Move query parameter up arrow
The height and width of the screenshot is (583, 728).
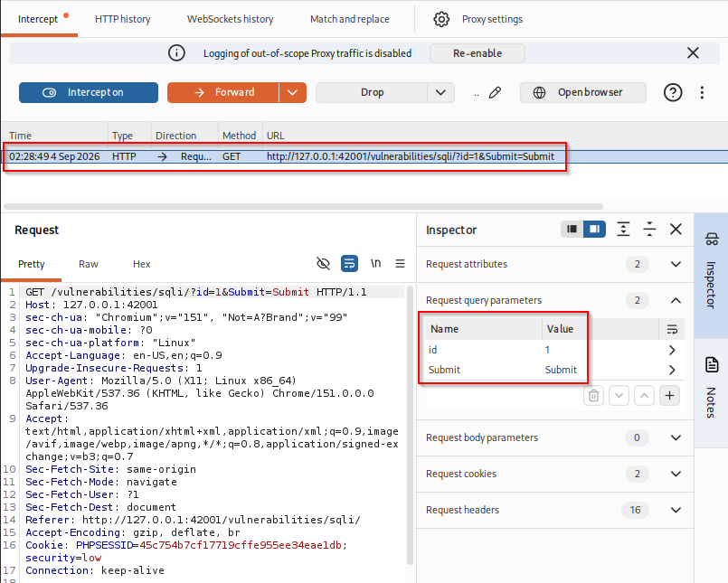(644, 396)
